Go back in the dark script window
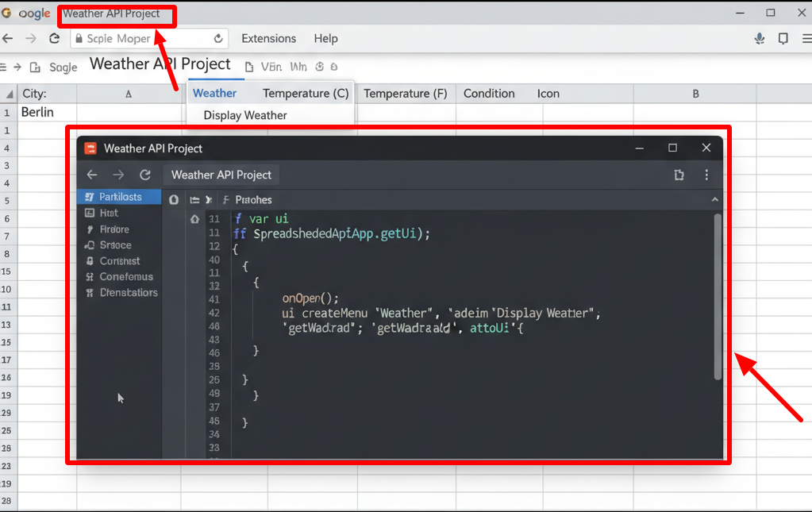The image size is (812, 512). [92, 175]
